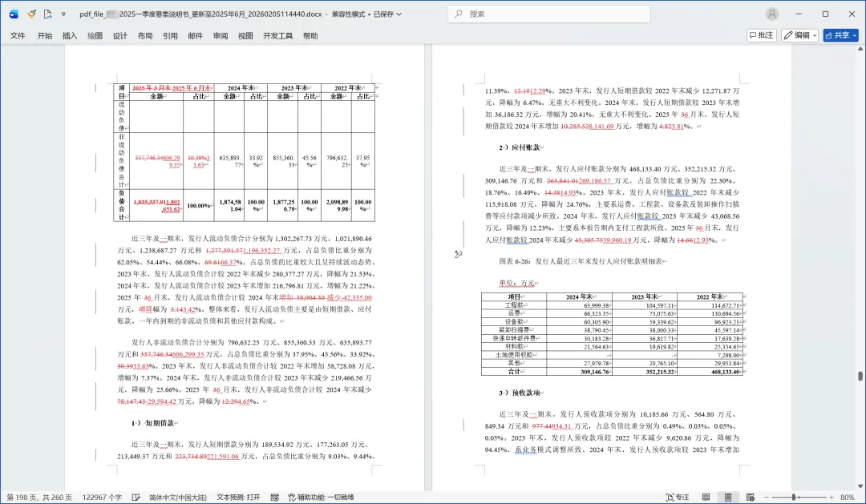
Task: Switch to the 插入 ribbon tab
Action: click(x=70, y=36)
